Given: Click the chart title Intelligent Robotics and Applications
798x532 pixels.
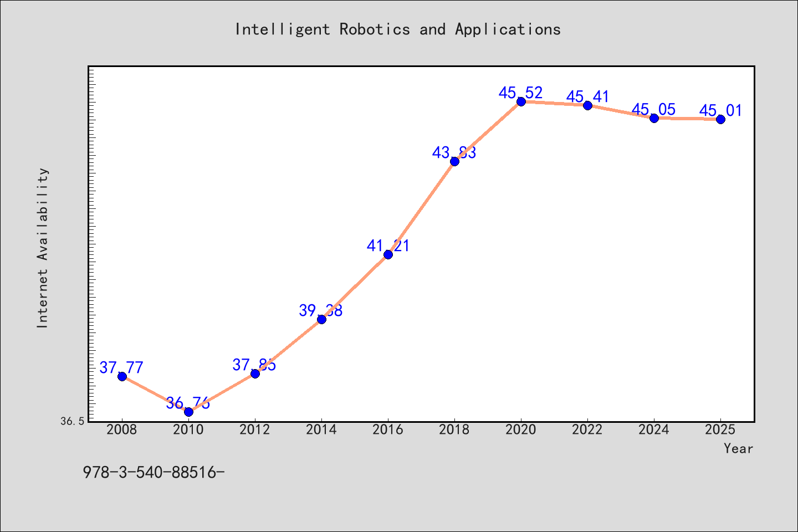Looking at the screenshot, I should click(x=398, y=29).
